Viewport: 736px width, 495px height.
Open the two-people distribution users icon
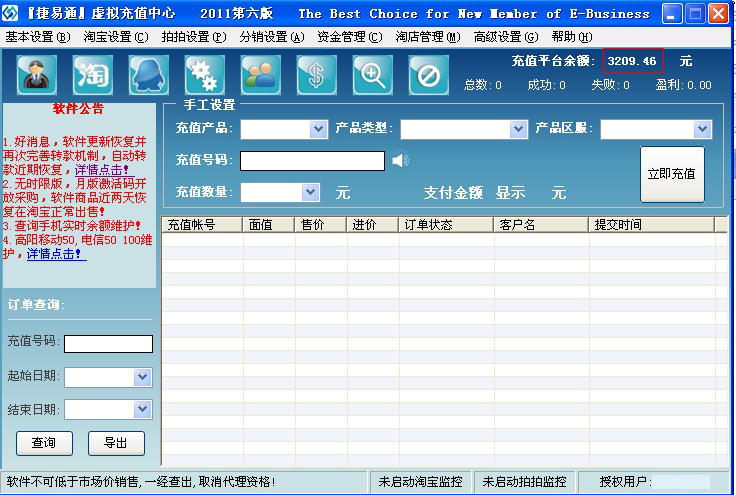coord(261,75)
